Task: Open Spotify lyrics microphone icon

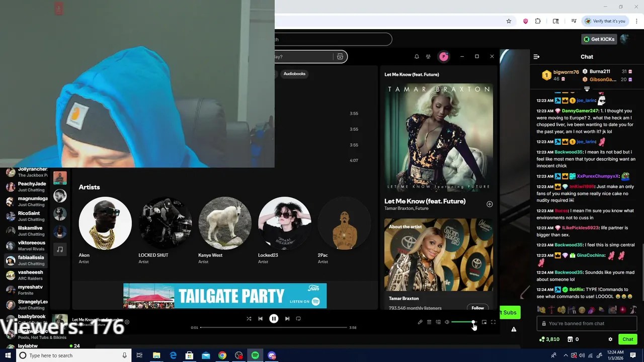Action: [x=420, y=322]
